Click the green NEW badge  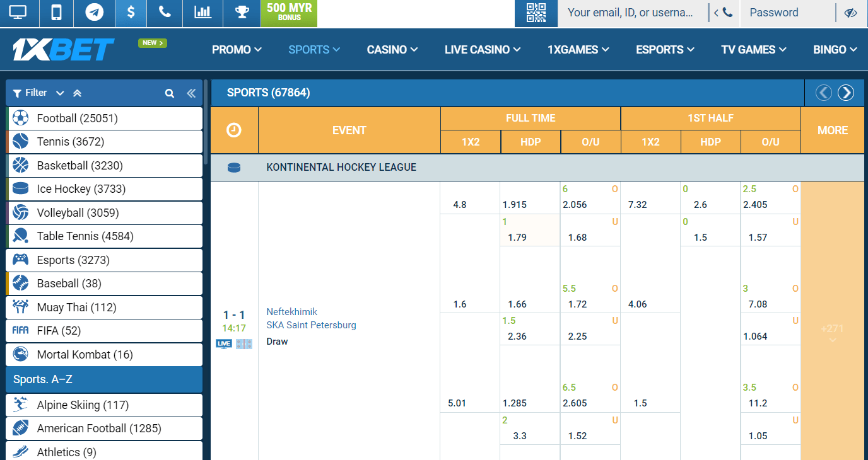point(153,43)
